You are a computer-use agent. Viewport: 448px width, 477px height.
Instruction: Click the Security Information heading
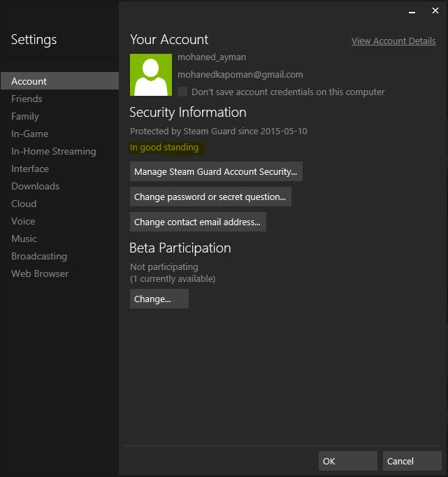point(188,112)
